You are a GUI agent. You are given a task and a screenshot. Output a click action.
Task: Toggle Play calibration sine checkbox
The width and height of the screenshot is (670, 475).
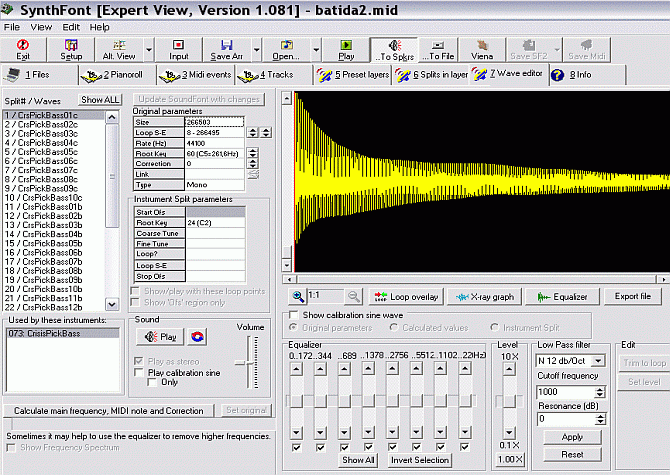click(x=138, y=372)
